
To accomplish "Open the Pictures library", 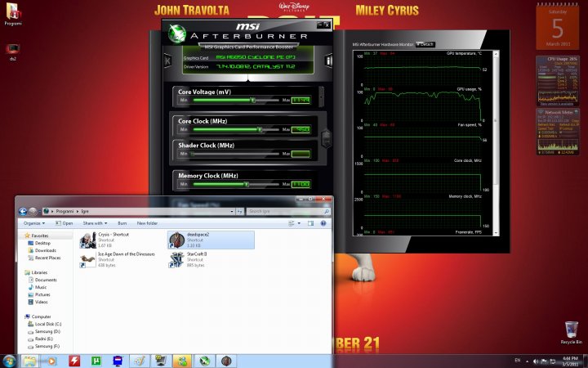I will click(x=39, y=294).
